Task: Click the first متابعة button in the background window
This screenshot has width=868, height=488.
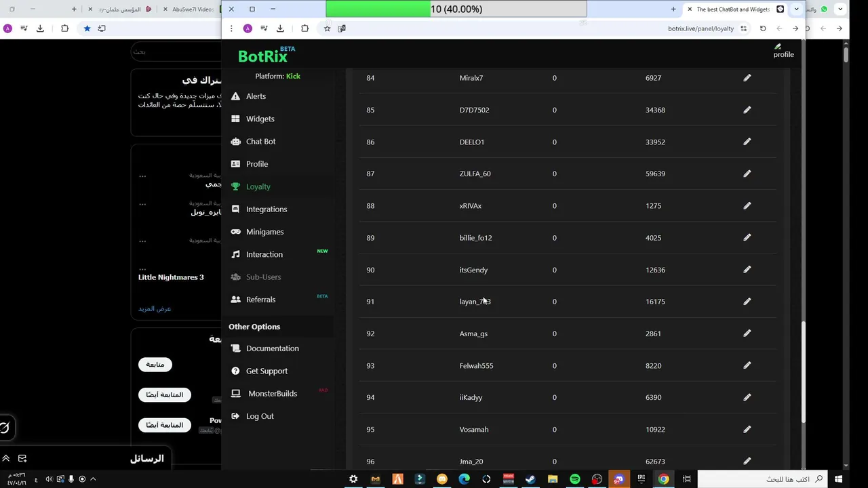Action: 155,365
